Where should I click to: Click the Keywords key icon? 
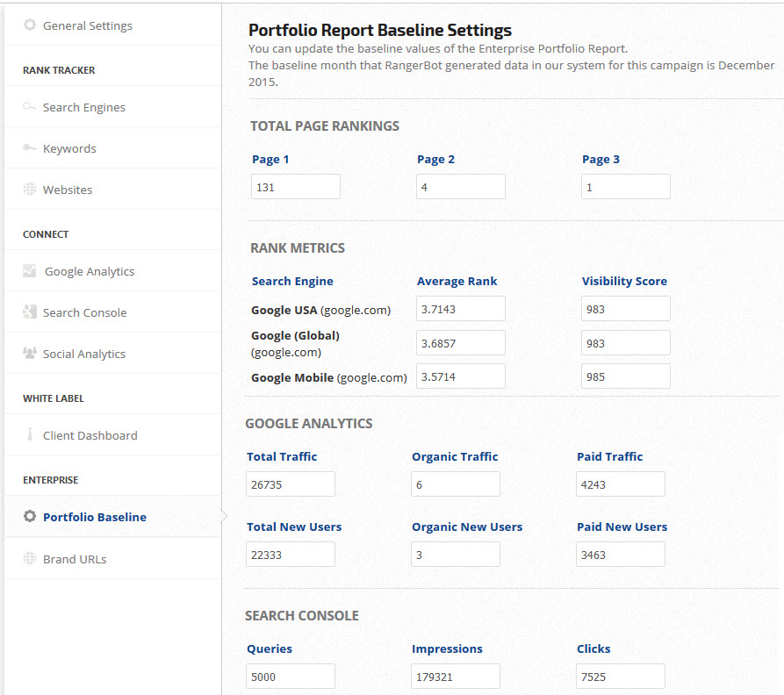(x=30, y=148)
